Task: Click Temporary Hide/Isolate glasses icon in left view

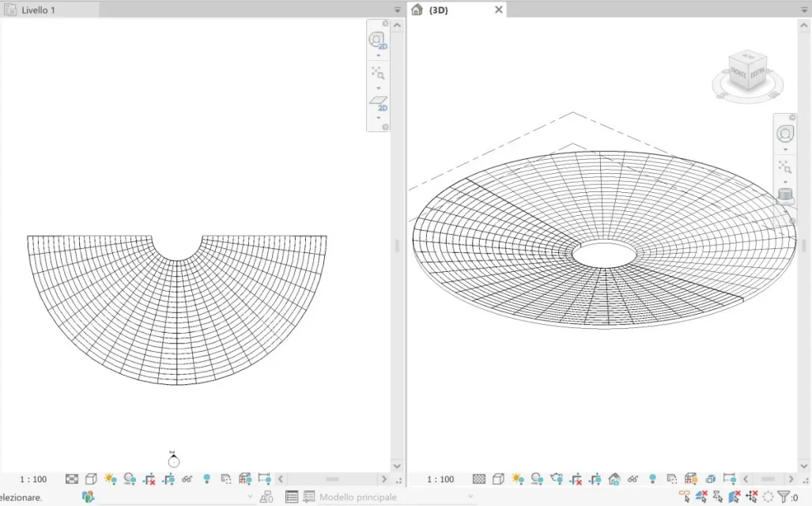Action: point(187,479)
